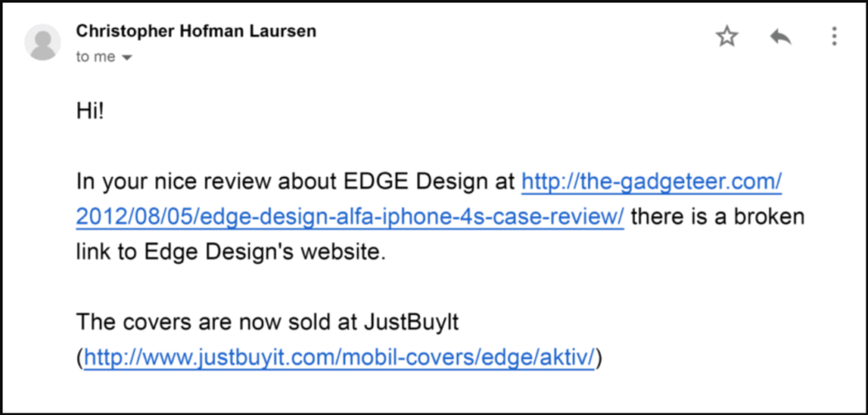Star this email from Christopher
The image size is (868, 415).
click(726, 37)
